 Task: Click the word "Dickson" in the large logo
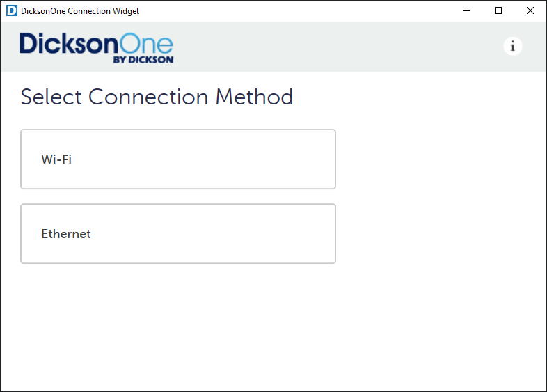[x=70, y=44]
